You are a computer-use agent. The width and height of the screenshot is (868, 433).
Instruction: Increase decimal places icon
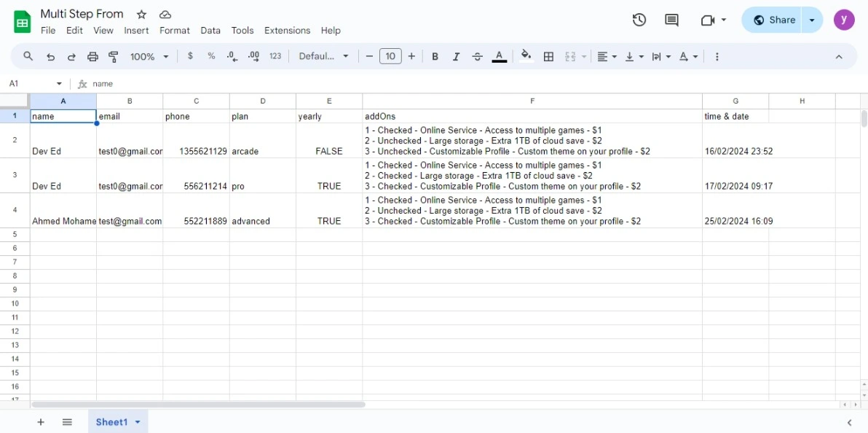coord(253,56)
